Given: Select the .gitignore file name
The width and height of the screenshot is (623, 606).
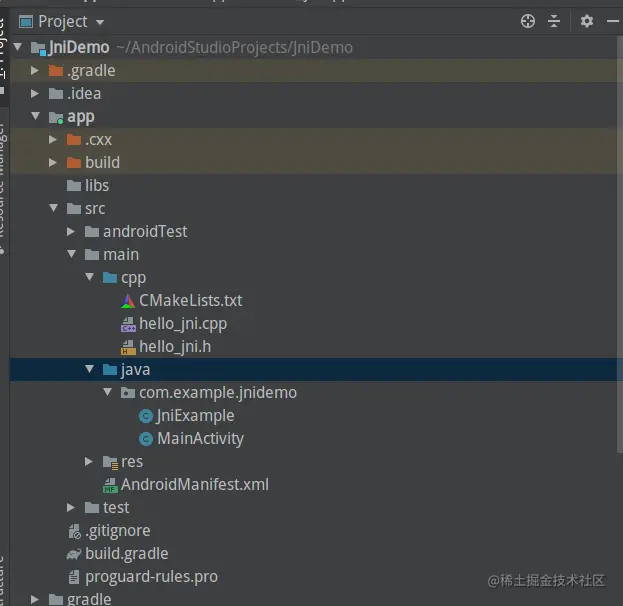Looking at the screenshot, I should (118, 531).
